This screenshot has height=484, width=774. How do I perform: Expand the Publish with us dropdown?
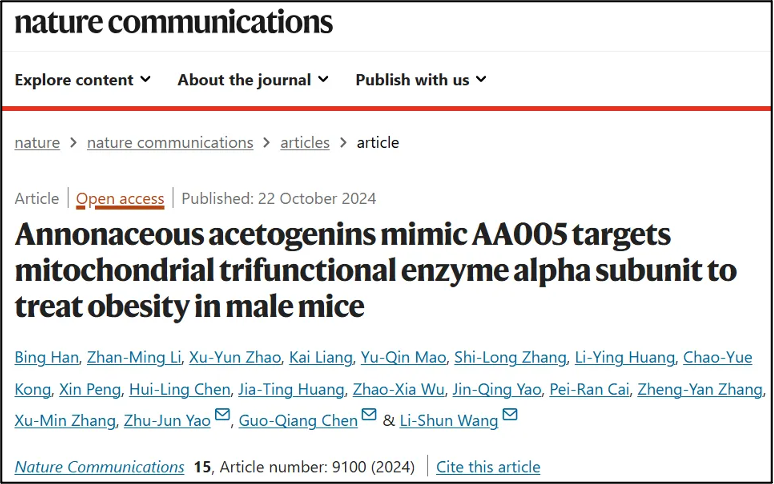coord(421,80)
